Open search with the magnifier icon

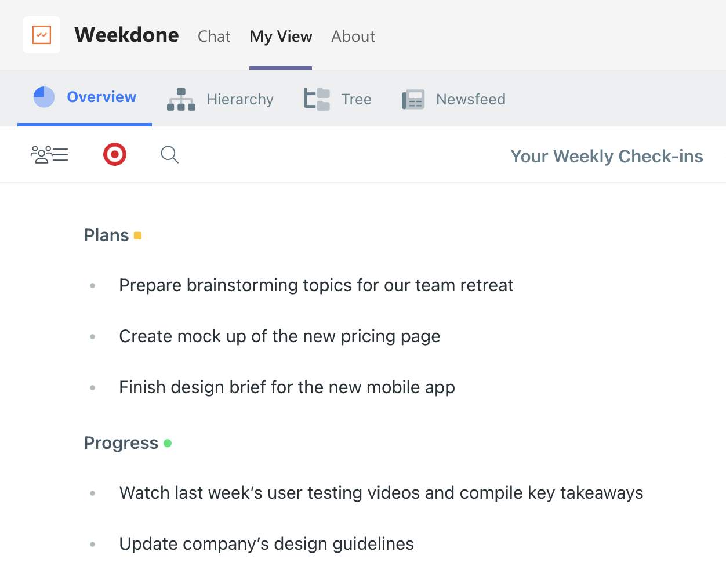click(x=169, y=155)
